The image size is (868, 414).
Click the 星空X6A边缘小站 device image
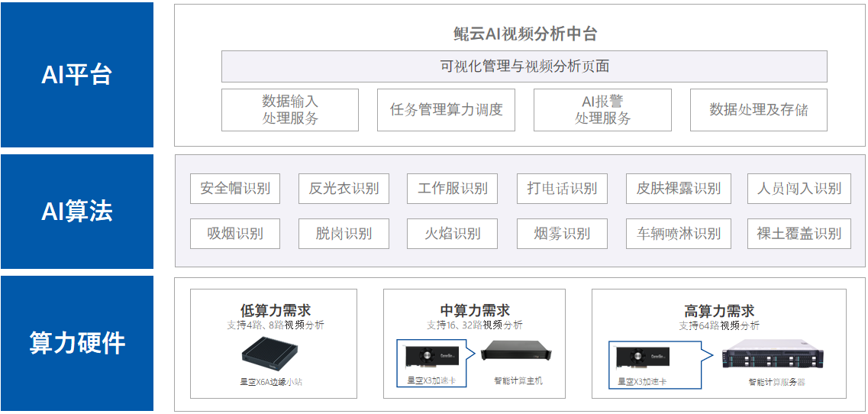[x=273, y=353]
